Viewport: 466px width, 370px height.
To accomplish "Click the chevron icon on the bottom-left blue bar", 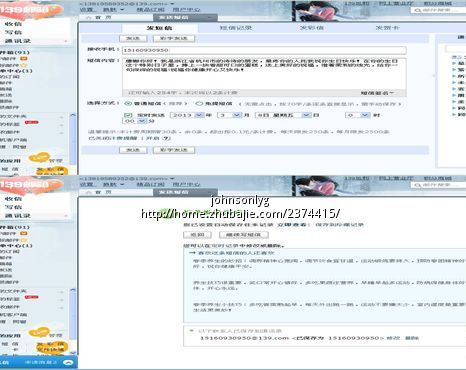I will point(68,363).
